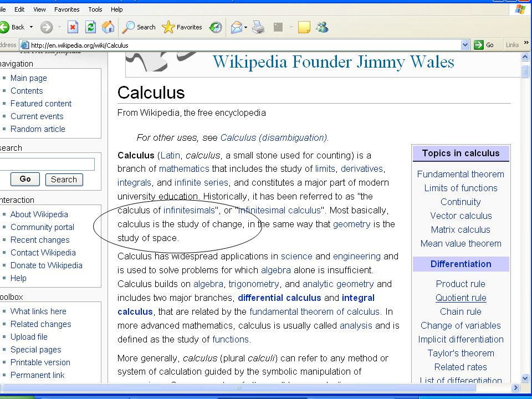Screen dimensions: 532x399
Task: Open the Featured content link
Action: click(x=41, y=104)
